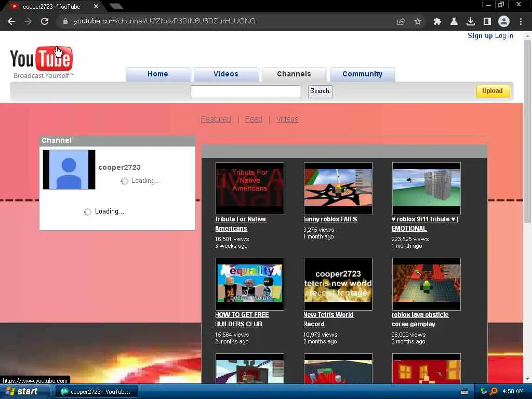This screenshot has width=532, height=399.
Task: Click the Videos channel sub-link
Action: coord(287,119)
